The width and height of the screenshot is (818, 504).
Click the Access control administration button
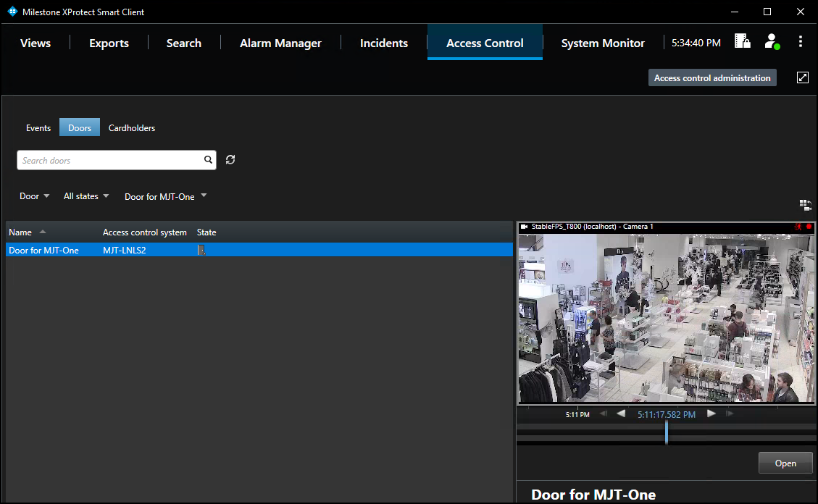pos(712,78)
